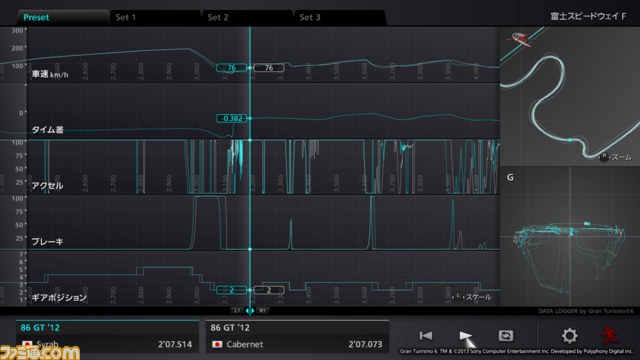Image resolution: width=640 pixels, height=360 pixels.
Task: Click the car icon on the track map
Action: tap(520, 39)
